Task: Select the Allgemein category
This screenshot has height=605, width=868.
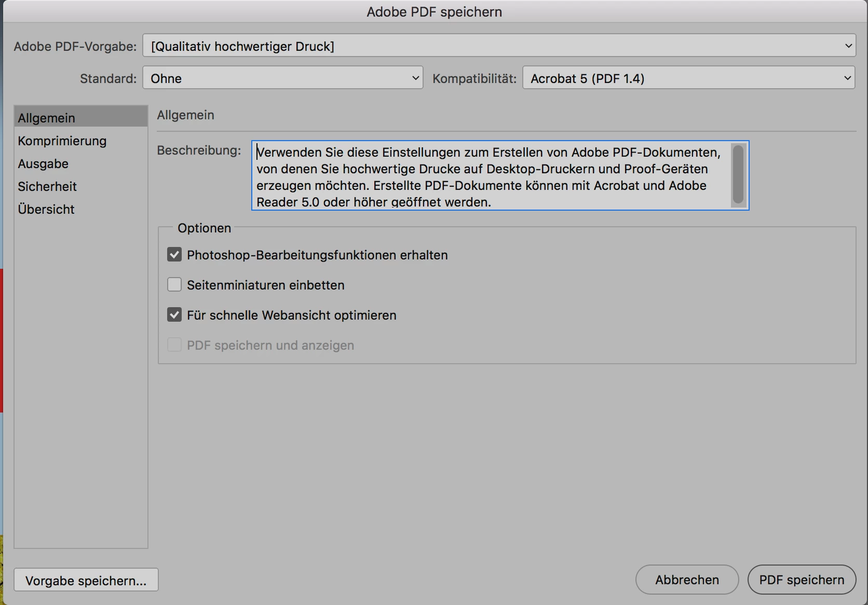Action: coord(81,118)
